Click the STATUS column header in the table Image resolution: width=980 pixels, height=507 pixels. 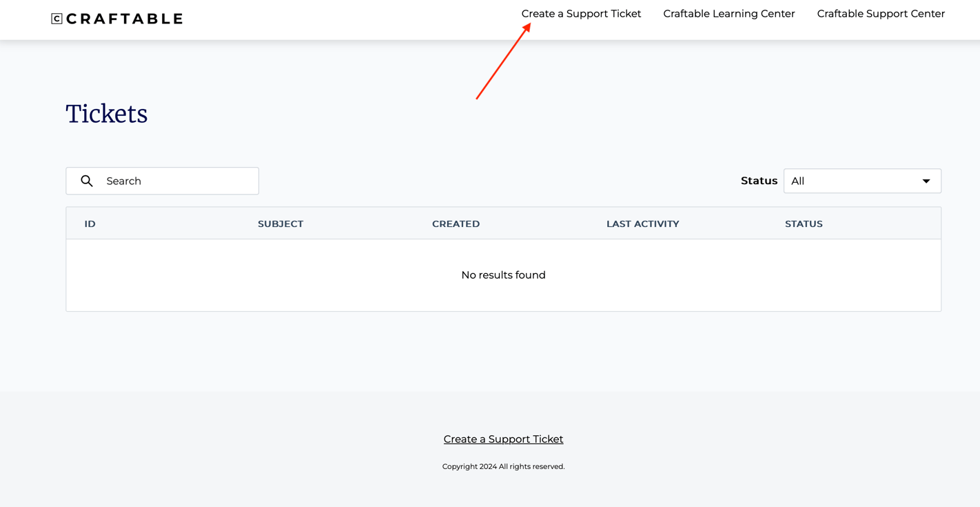pos(804,223)
